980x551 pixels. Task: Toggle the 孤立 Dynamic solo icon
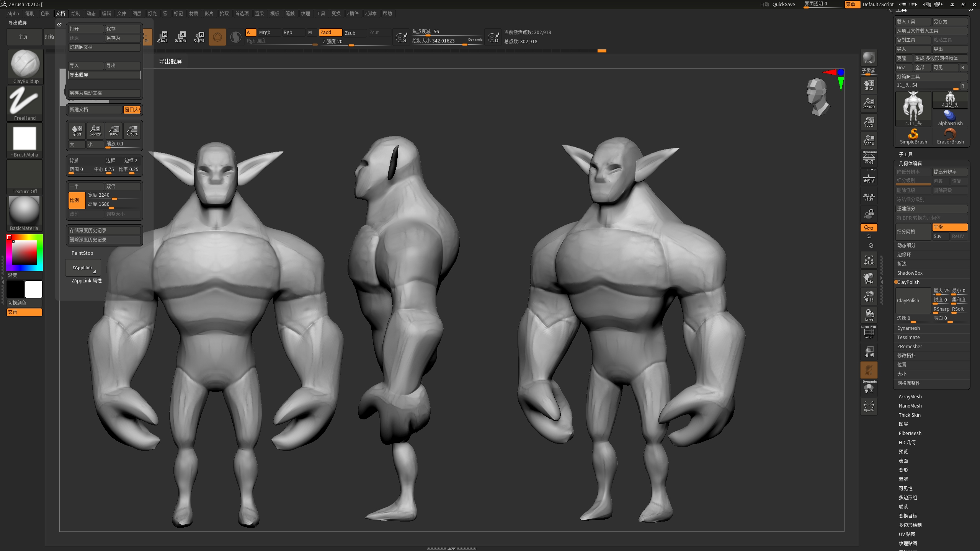pos(869,387)
